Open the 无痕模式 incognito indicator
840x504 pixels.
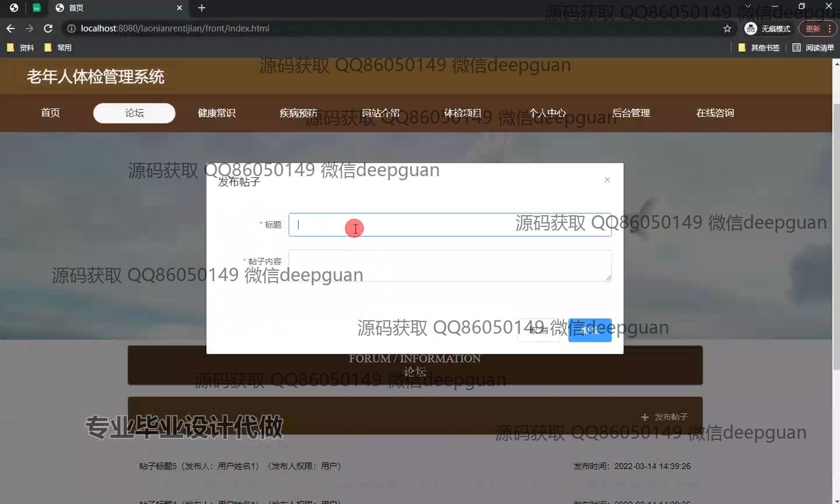(x=768, y=29)
